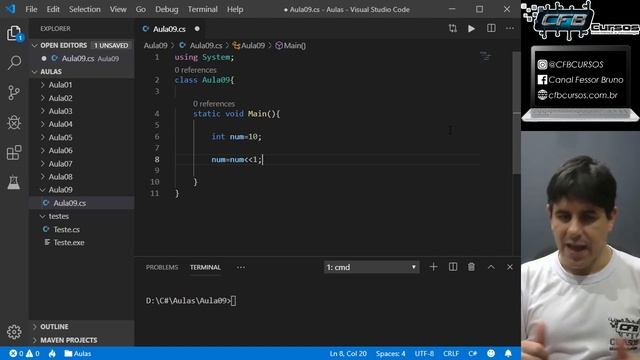Maximize the panel with up chevron

coord(491,267)
